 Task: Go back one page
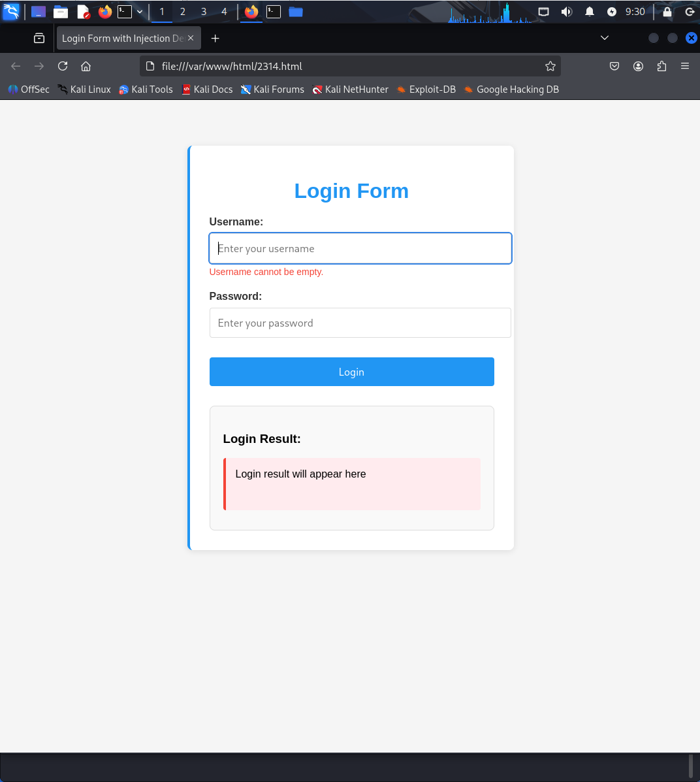tap(16, 67)
